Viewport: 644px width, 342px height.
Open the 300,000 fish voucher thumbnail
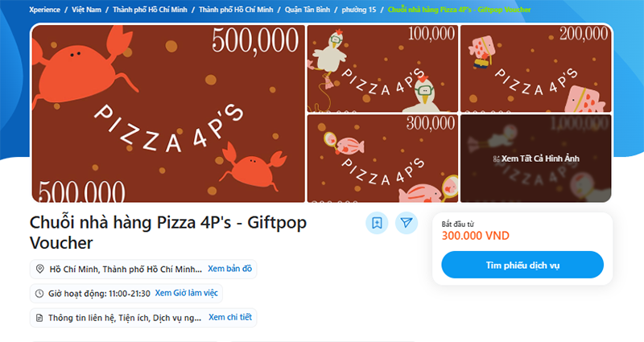382,159
